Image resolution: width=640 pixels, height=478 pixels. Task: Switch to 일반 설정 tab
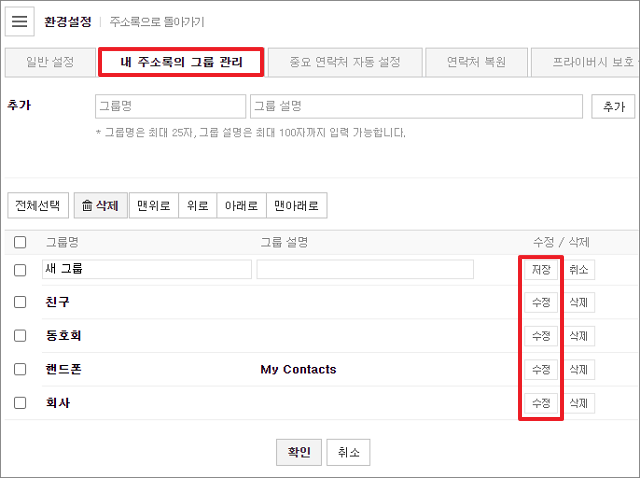pos(50,62)
